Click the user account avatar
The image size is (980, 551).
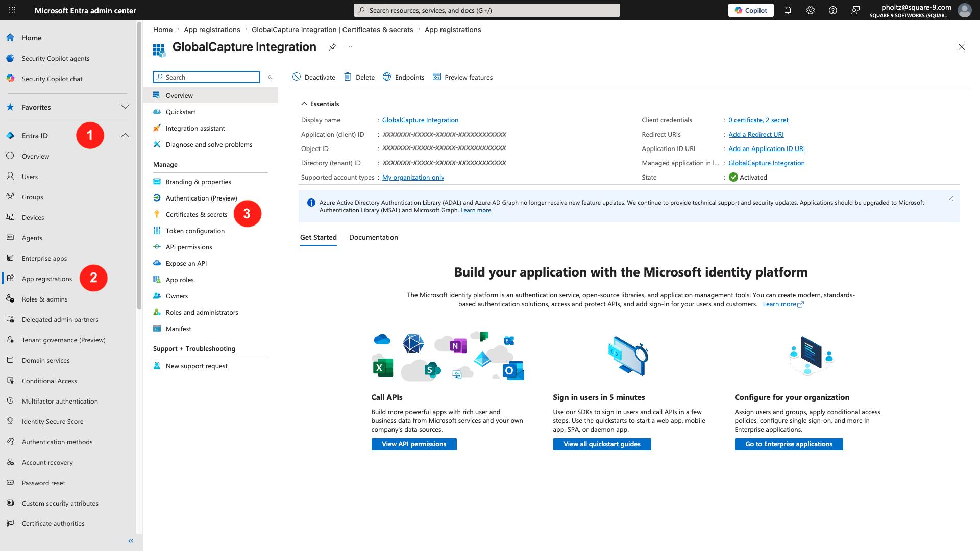click(x=964, y=10)
